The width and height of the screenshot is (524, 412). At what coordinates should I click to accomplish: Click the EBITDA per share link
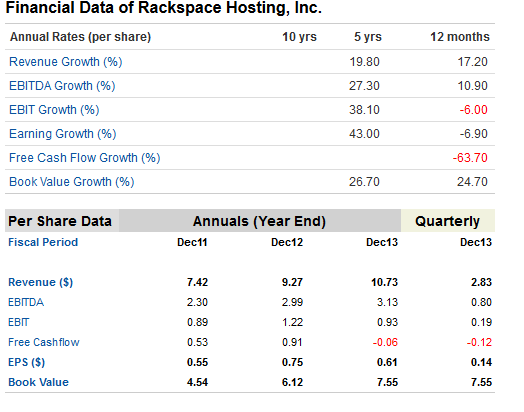(x=26, y=302)
